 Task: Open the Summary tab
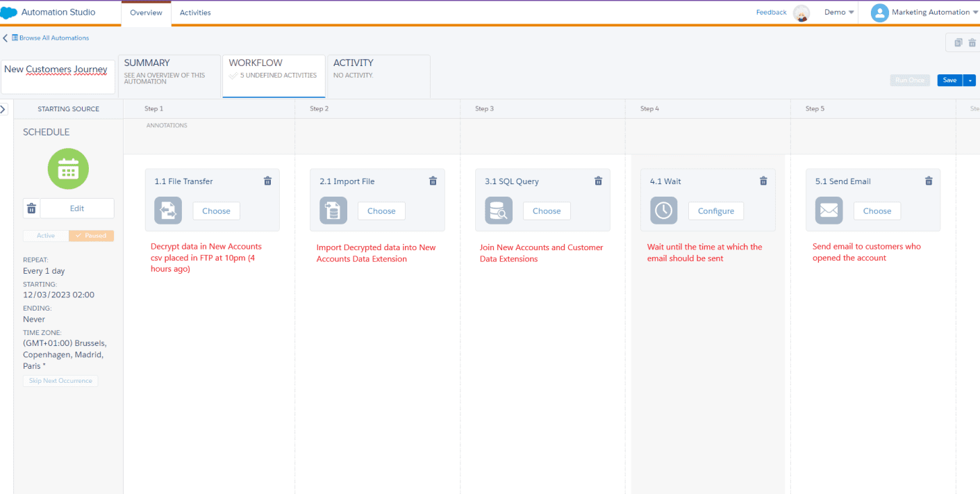(169, 72)
